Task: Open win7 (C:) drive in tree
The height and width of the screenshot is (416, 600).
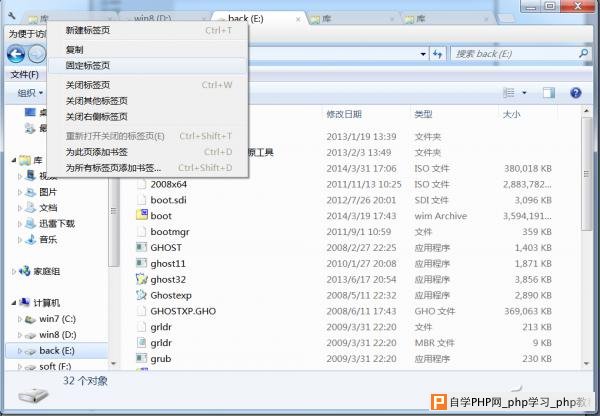Action: (x=57, y=319)
